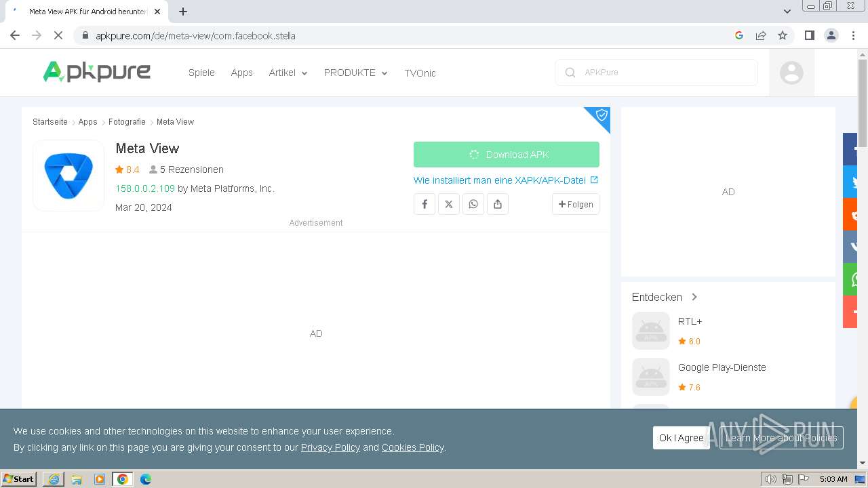Open the Spiele menu item
The width and height of the screenshot is (868, 488).
click(x=201, y=73)
